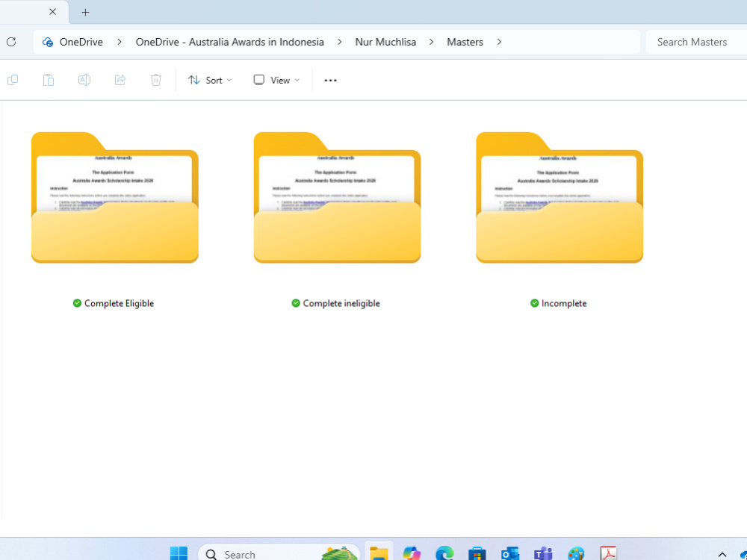Open the See more (three dots) menu
This screenshot has height=560, width=747.
tap(331, 81)
